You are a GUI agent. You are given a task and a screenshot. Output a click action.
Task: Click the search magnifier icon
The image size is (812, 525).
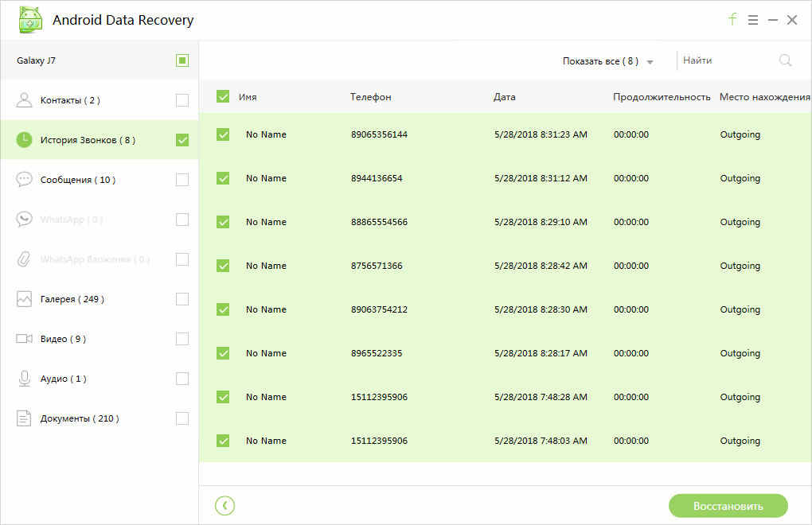[785, 60]
